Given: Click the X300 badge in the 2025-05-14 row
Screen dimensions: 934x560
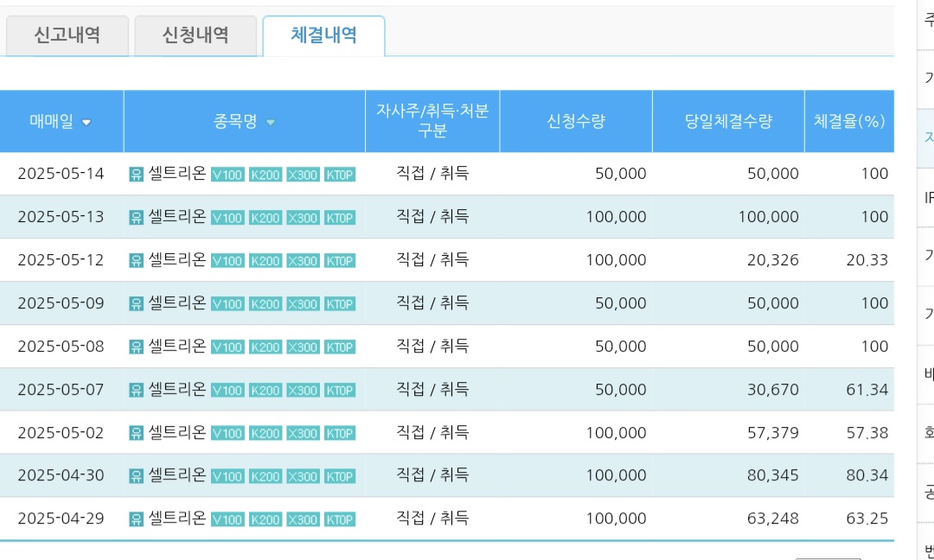Looking at the screenshot, I should (303, 175).
